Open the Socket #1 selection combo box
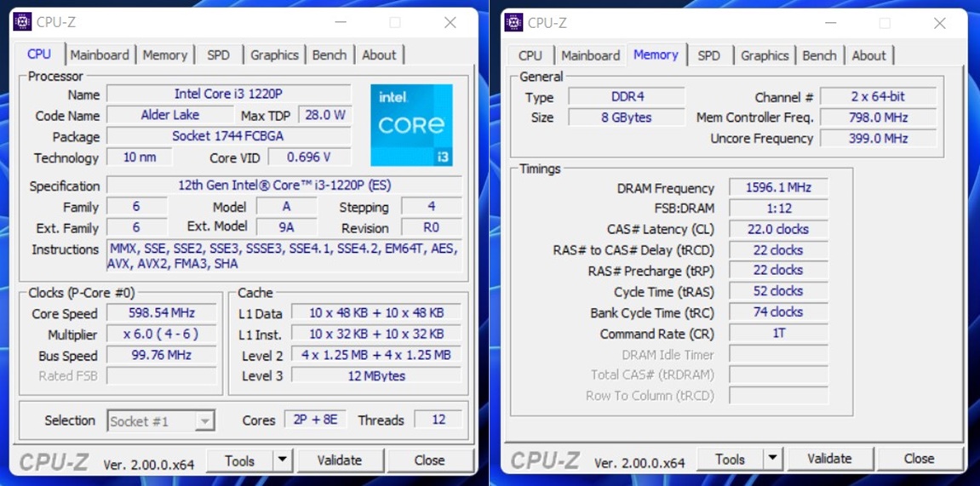 161,421
